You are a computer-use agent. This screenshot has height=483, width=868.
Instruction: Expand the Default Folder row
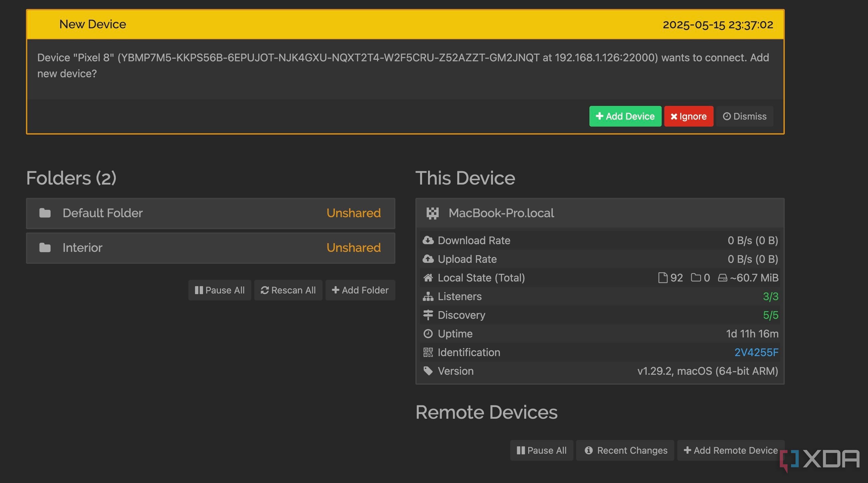click(x=211, y=213)
